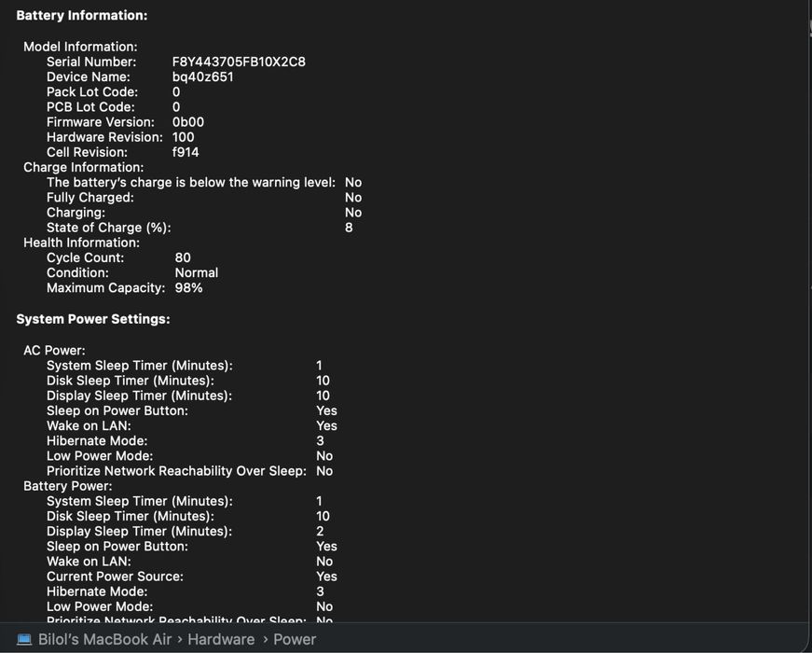Click Low Power Mode label under AC Power
The height and width of the screenshot is (653, 812).
pyautogui.click(x=100, y=455)
